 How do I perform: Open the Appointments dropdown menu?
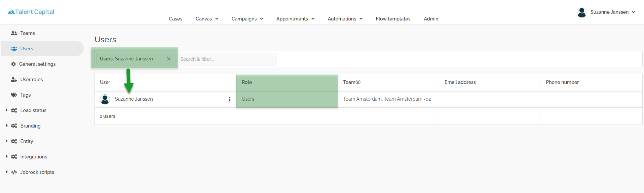tap(295, 19)
